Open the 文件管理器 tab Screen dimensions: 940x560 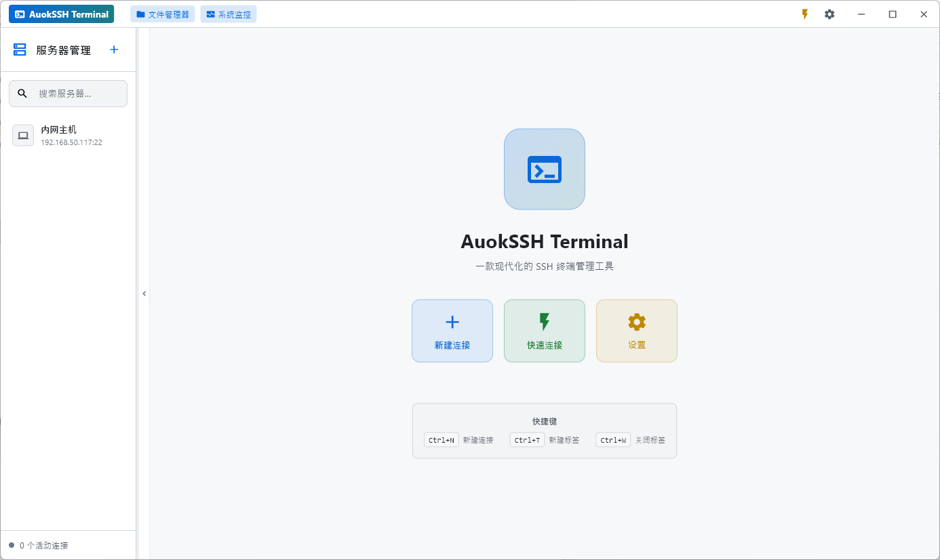(163, 14)
